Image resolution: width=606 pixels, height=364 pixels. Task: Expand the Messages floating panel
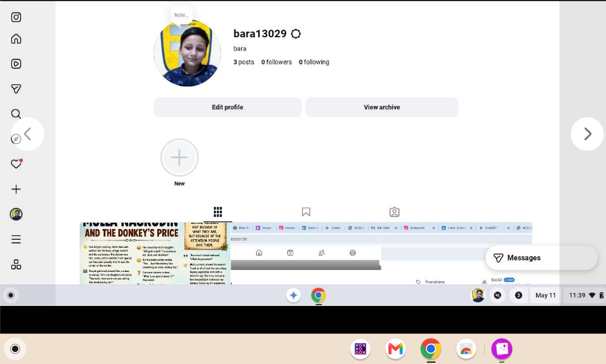(x=541, y=258)
